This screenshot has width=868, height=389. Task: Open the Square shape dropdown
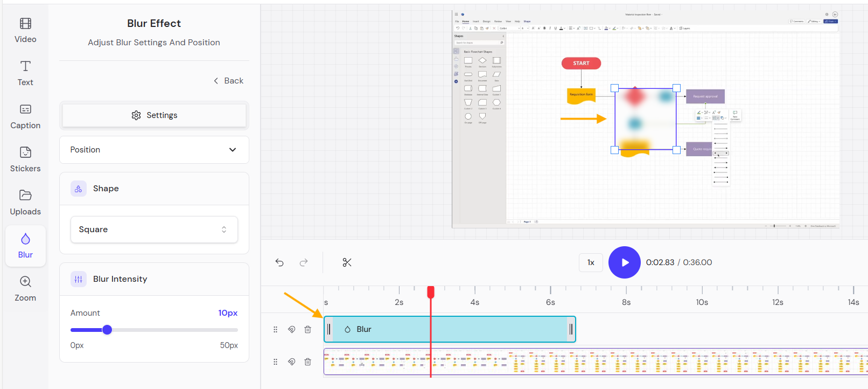point(154,230)
